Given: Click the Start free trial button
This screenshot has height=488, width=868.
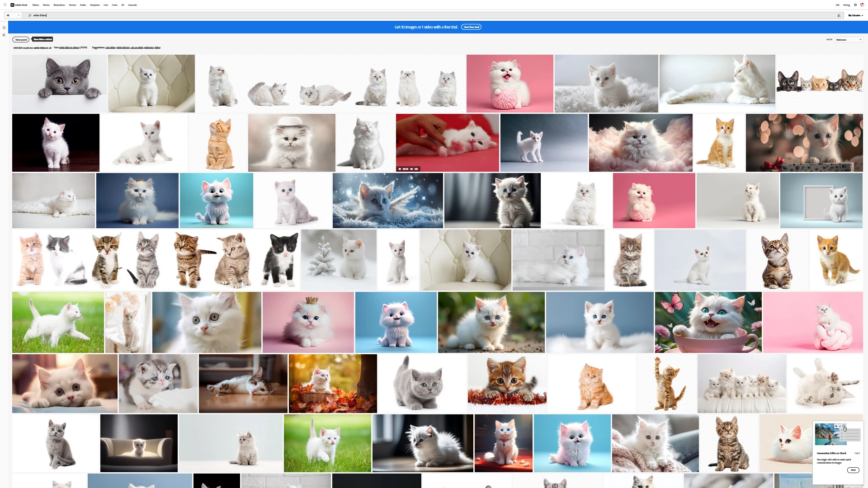Looking at the screenshot, I should coord(471,27).
